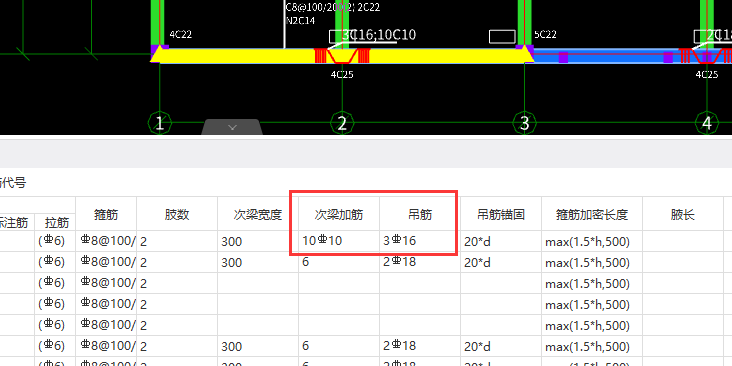Click the 箍筋加密长度 column header
This screenshot has height=366, width=732.
pos(592,214)
